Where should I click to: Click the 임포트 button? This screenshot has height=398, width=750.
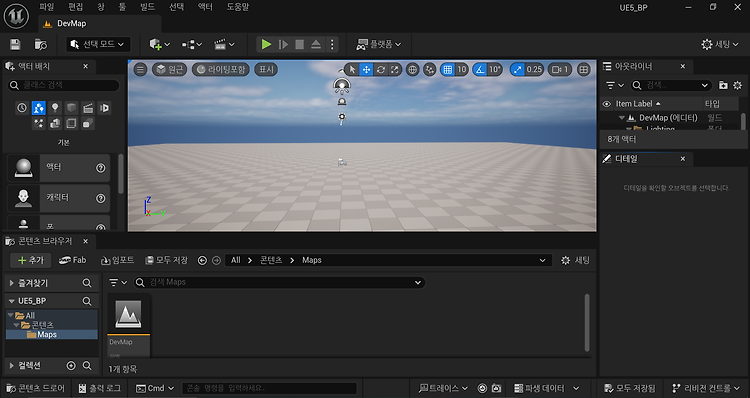click(x=117, y=260)
